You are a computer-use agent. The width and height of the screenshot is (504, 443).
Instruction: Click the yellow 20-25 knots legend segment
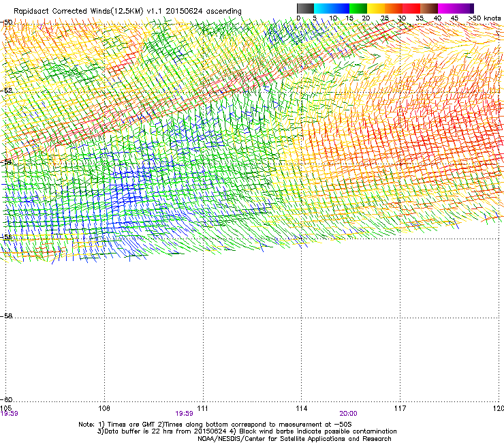coord(376,8)
